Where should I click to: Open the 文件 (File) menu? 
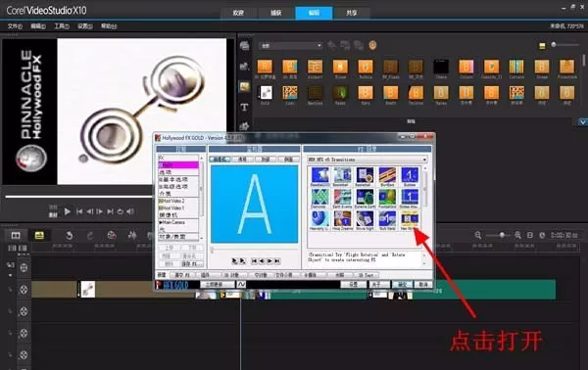click(15, 26)
